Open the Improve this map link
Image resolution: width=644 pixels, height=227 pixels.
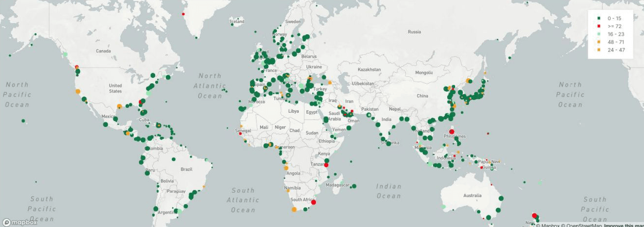click(x=623, y=226)
